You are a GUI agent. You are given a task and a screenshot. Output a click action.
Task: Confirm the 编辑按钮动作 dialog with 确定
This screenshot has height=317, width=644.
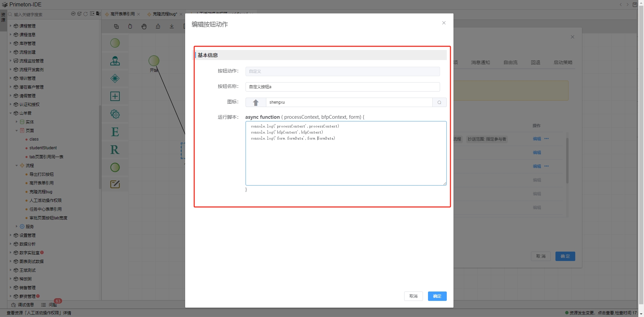(x=437, y=296)
